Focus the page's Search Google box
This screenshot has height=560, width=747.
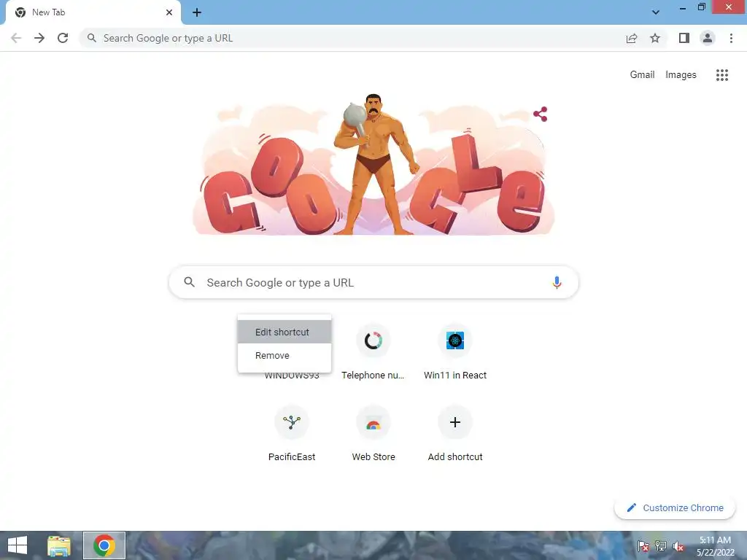373,282
